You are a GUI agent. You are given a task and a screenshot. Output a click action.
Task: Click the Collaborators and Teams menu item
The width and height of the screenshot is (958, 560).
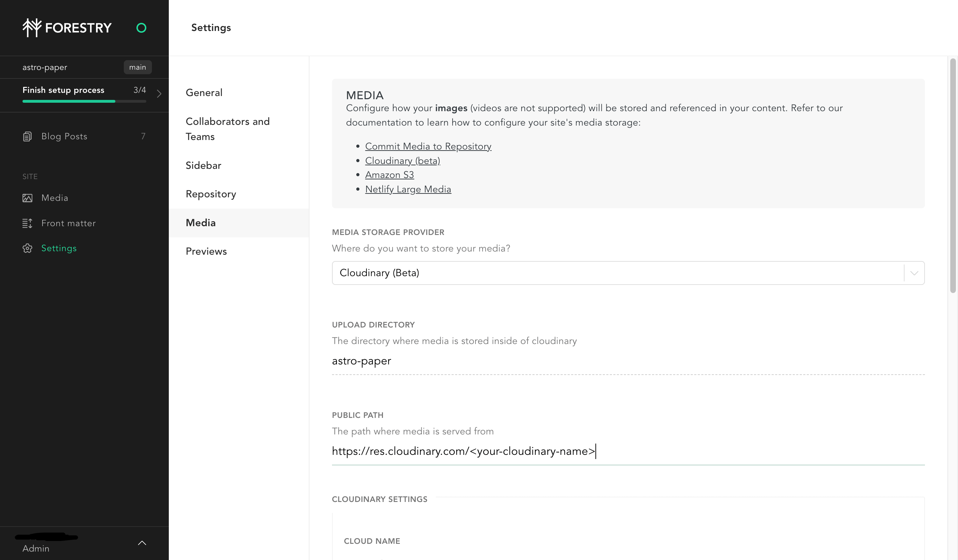click(228, 129)
